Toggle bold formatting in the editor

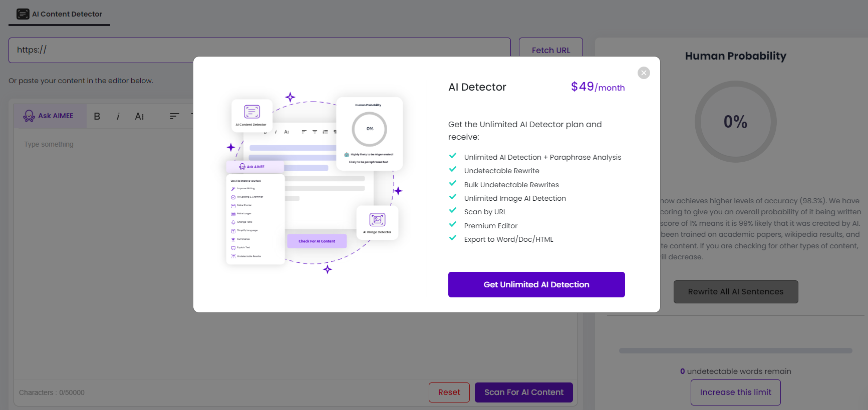coord(97,116)
